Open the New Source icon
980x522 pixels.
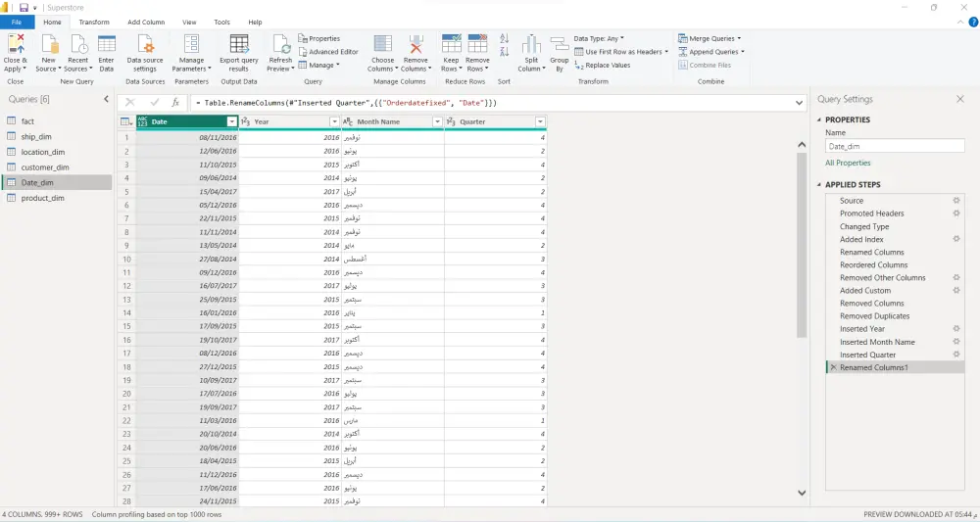point(49,44)
